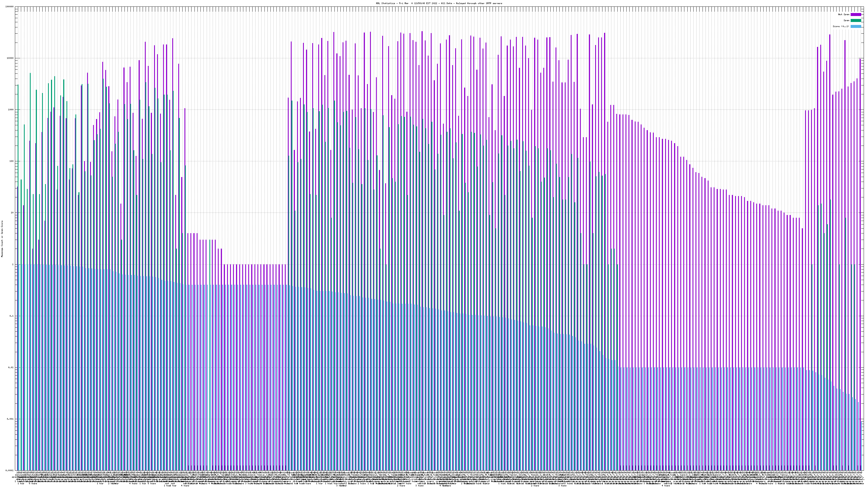Image resolution: width=868 pixels, height=488 pixels.
Task: Click the RBL Statistics chart title
Action: [x=439, y=3]
